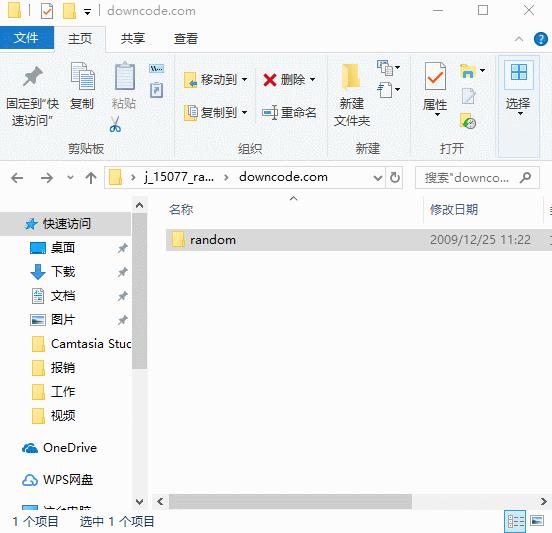Open the Select dropdown in the ribbon

pyautogui.click(x=518, y=106)
